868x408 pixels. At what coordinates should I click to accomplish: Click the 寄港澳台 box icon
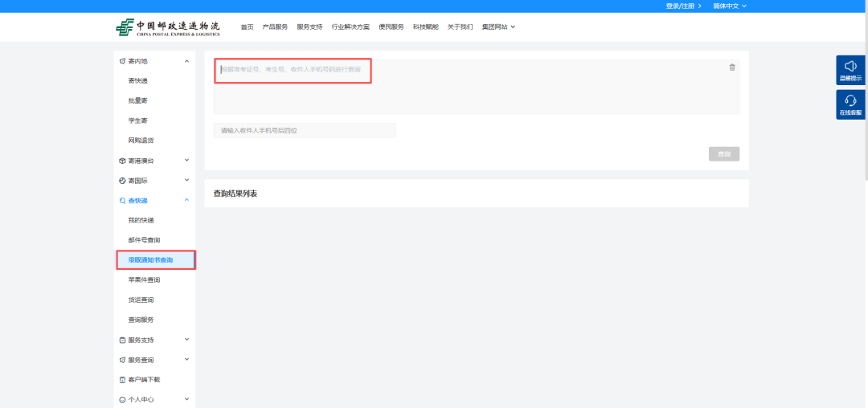pos(122,161)
